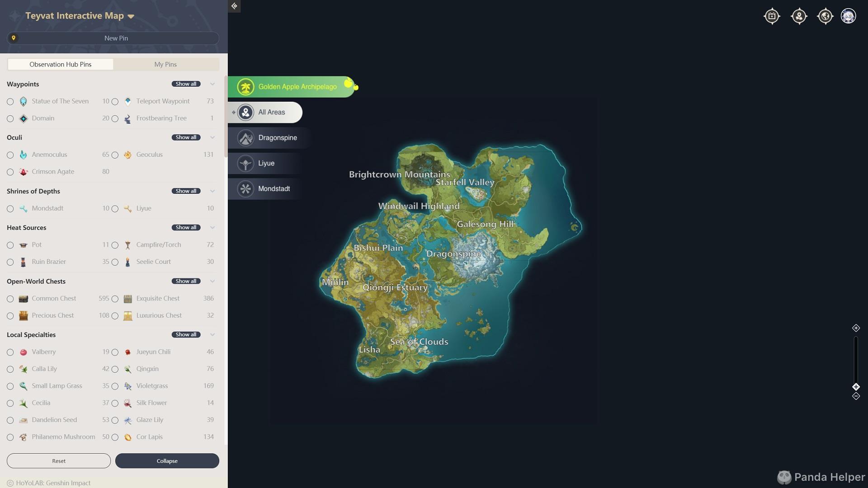
Task: Toggle the Pot heat source radio
Action: pyautogui.click(x=10, y=245)
